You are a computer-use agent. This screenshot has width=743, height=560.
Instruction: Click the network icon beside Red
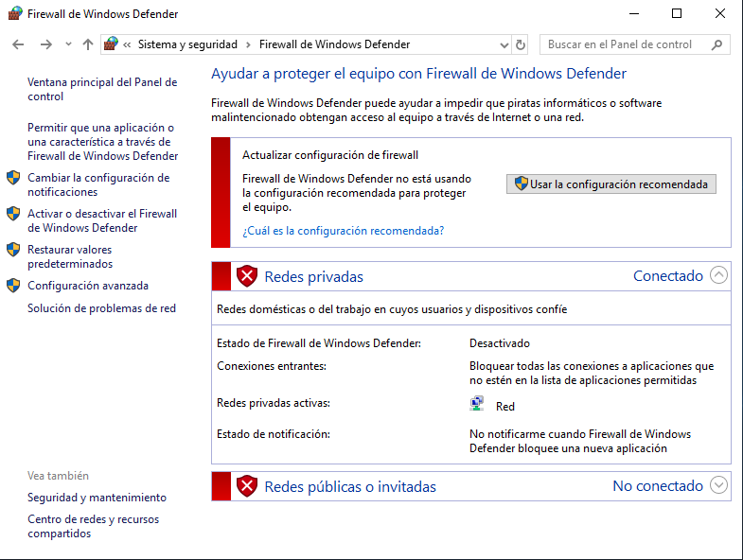tap(477, 404)
